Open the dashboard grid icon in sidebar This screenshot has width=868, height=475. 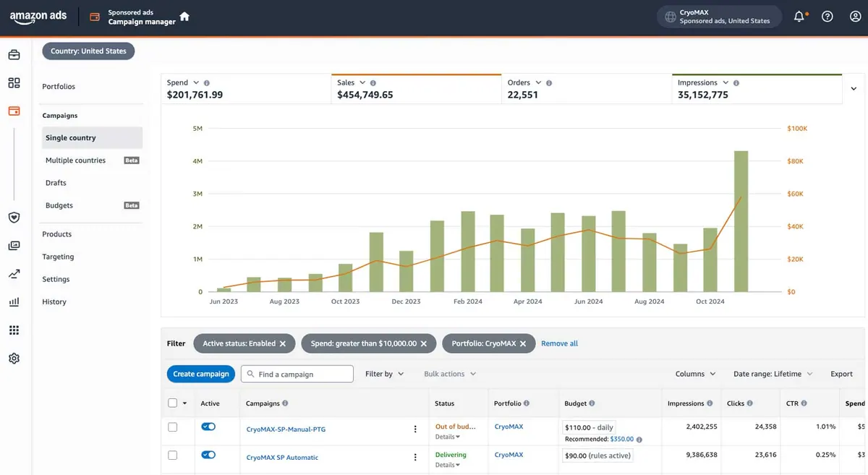pyautogui.click(x=14, y=83)
